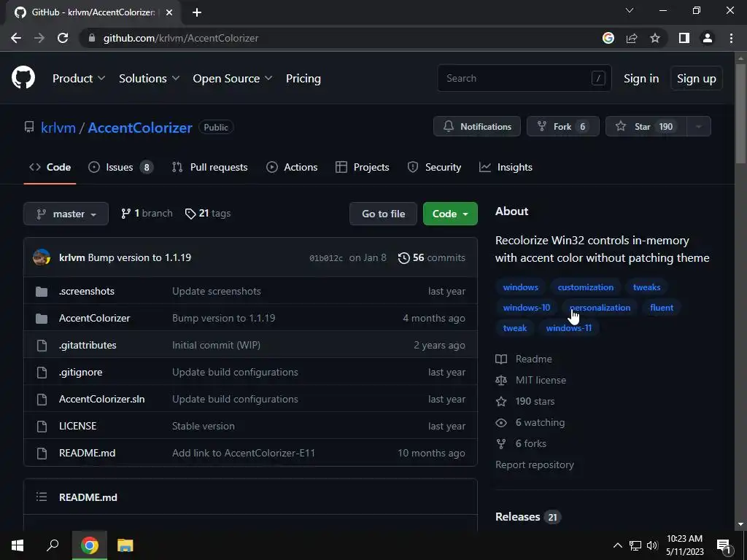The image size is (747, 560).
Task: Switch to the Projects tab
Action: click(362, 167)
